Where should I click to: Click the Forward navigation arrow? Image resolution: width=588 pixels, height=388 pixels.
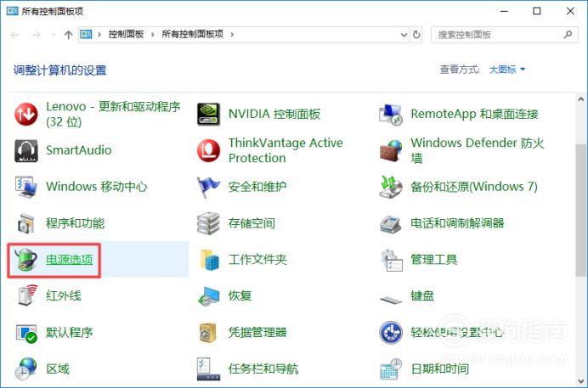pyautogui.click(x=37, y=35)
